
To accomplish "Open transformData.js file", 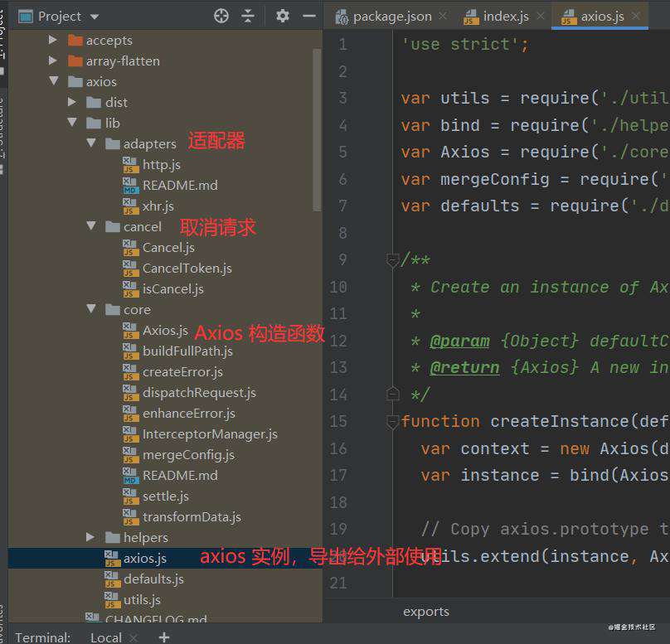I will tap(192, 517).
